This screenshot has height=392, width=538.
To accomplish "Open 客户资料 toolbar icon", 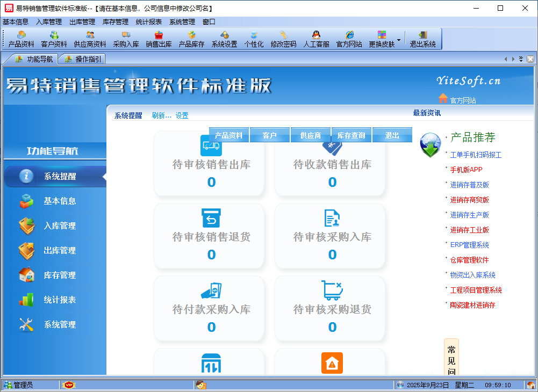I will click(x=54, y=39).
